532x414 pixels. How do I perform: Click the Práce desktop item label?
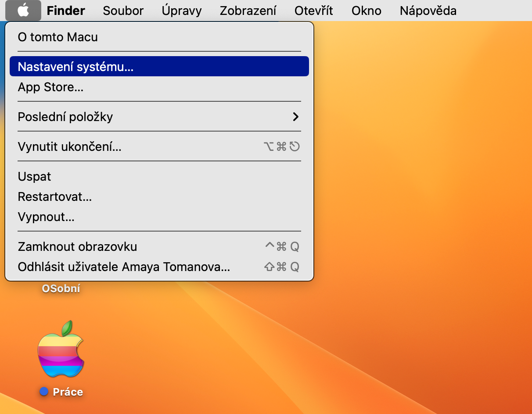tap(68, 392)
